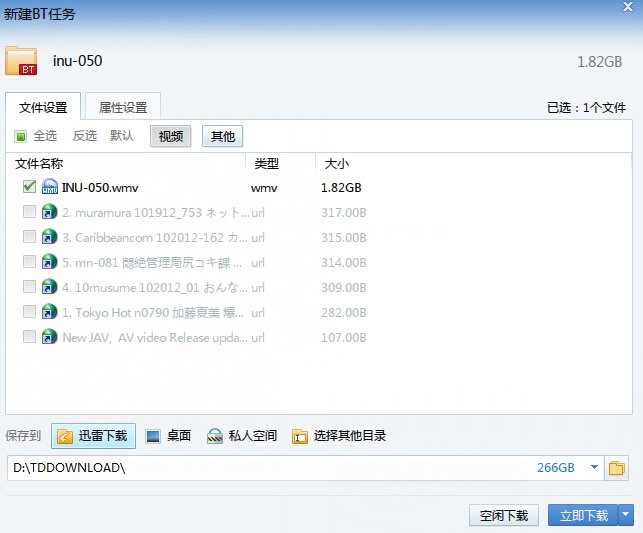643x533 pixels.
Task: Click the 282.00B size value
Action: [x=344, y=313]
